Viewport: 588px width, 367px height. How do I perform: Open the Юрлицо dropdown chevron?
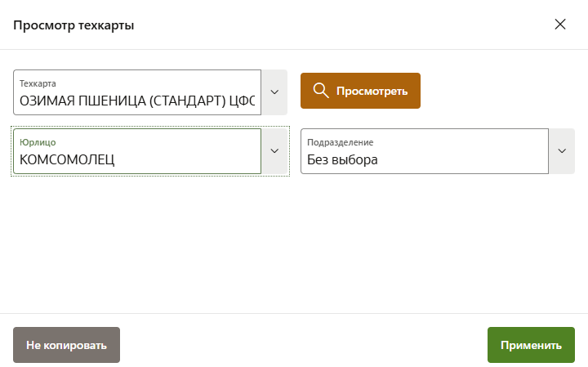click(x=274, y=151)
